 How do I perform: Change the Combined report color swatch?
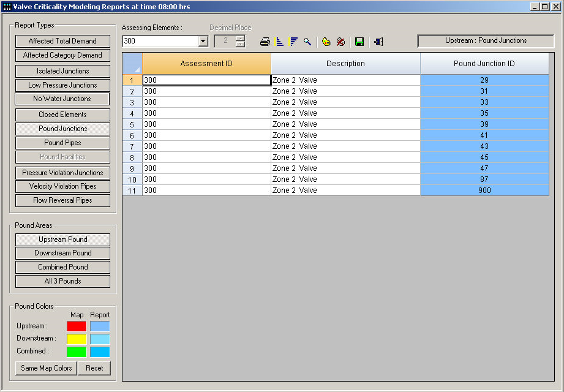[x=100, y=352]
